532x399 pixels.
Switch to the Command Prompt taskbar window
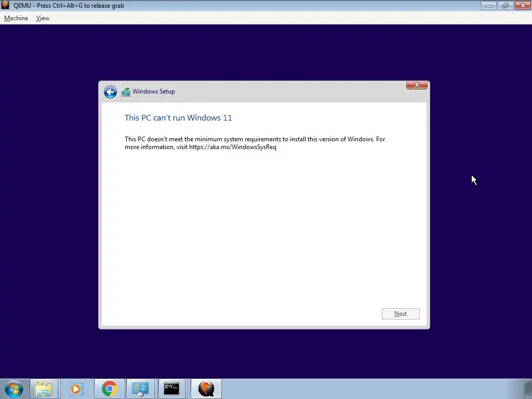171,389
